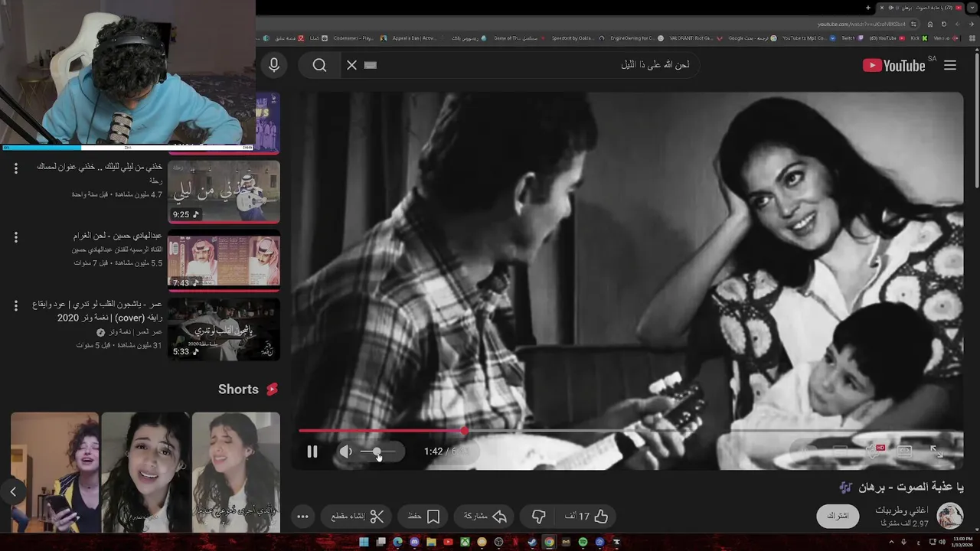Open the YouTube hamburger guide menu
This screenshot has height=551, width=980.
(950, 66)
